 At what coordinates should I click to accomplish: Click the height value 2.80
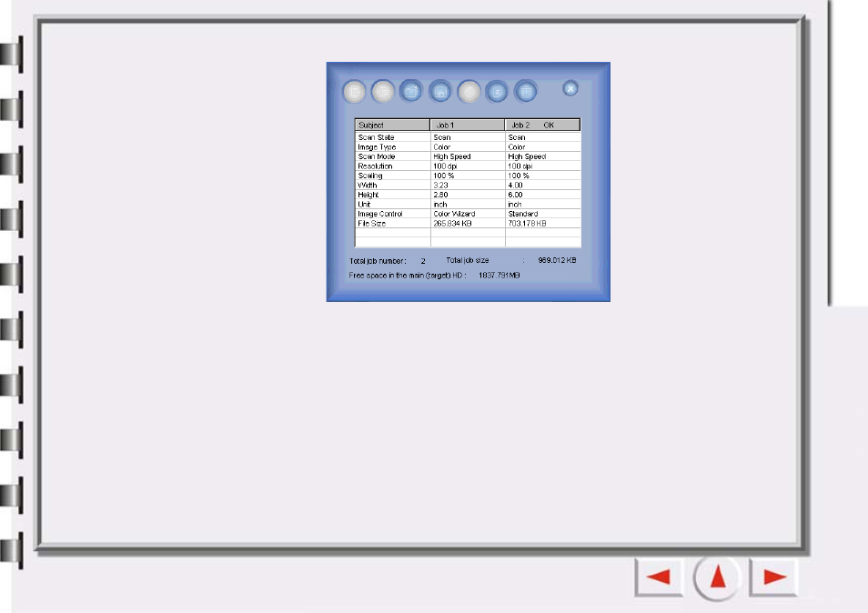pos(440,195)
